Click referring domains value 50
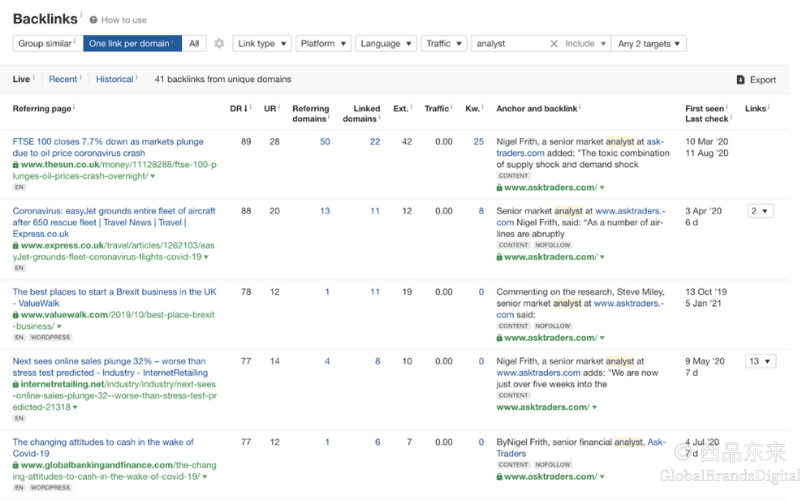Screen dimensions: 800x500 click(325, 141)
